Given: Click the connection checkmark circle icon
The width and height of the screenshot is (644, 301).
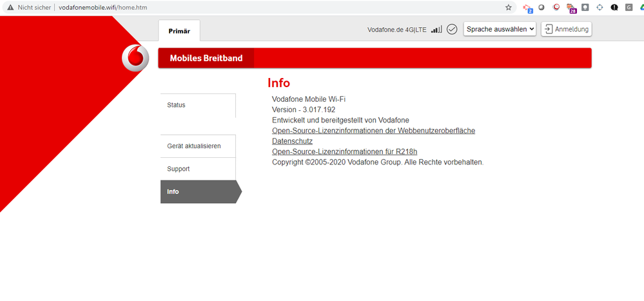Looking at the screenshot, I should coord(452,29).
